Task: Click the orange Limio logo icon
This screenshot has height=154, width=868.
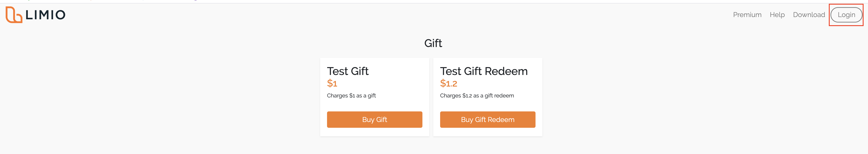Action: tap(14, 15)
